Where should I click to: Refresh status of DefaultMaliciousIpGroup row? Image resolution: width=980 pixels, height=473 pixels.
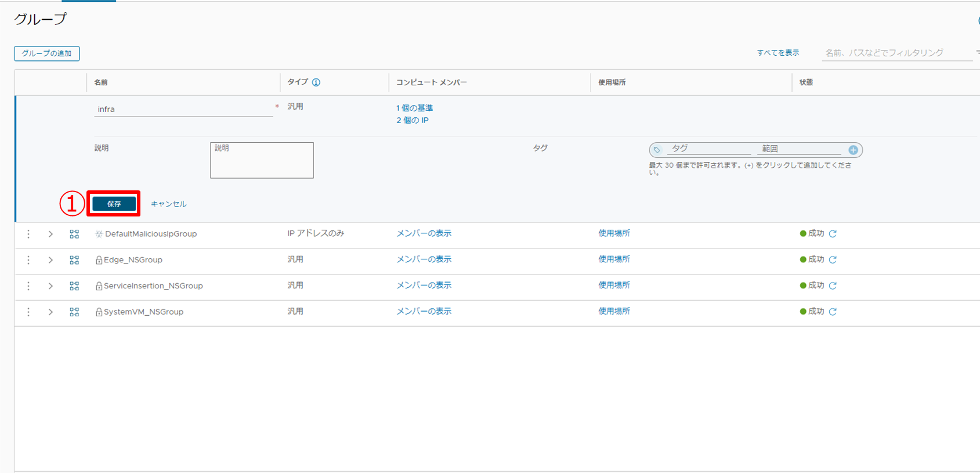tap(833, 234)
